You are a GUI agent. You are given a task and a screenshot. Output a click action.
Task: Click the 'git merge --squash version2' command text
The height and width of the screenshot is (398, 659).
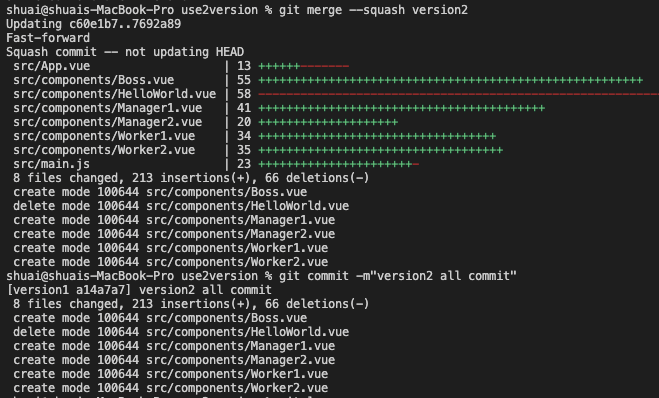point(373,10)
